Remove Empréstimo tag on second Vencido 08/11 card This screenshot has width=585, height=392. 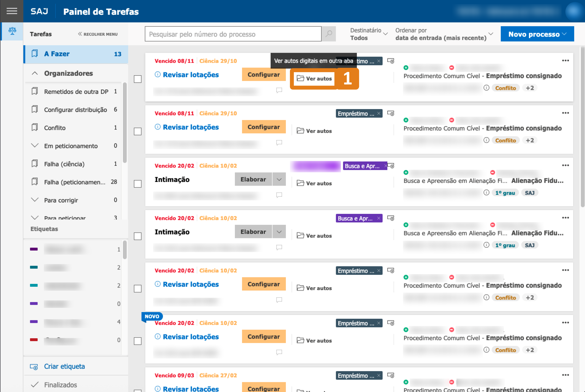click(379, 113)
